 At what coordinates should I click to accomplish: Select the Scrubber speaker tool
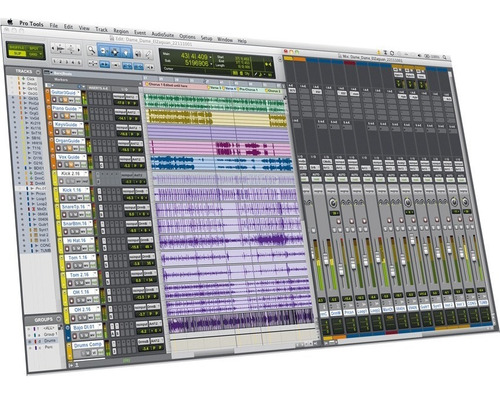(x=138, y=54)
